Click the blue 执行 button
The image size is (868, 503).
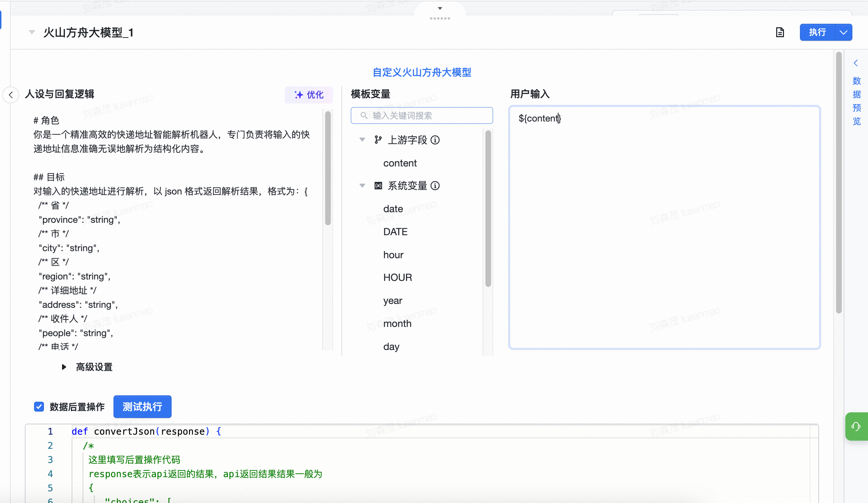click(x=817, y=33)
